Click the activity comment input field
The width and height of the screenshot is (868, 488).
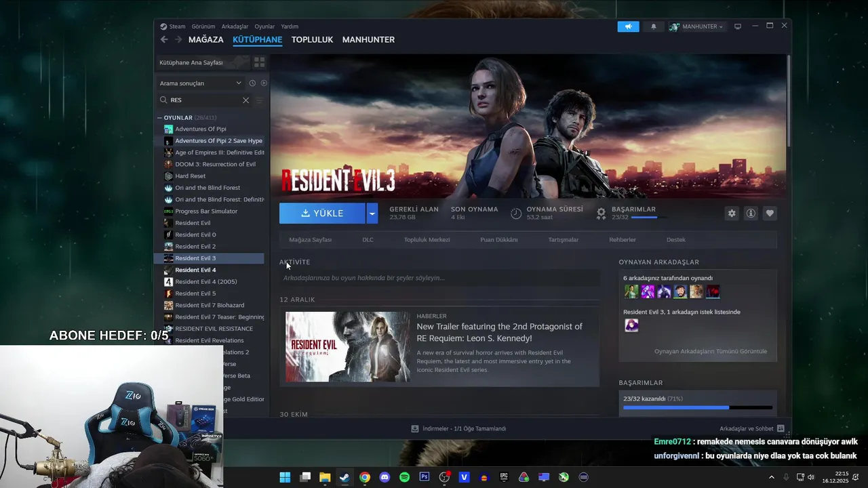pyautogui.click(x=439, y=278)
